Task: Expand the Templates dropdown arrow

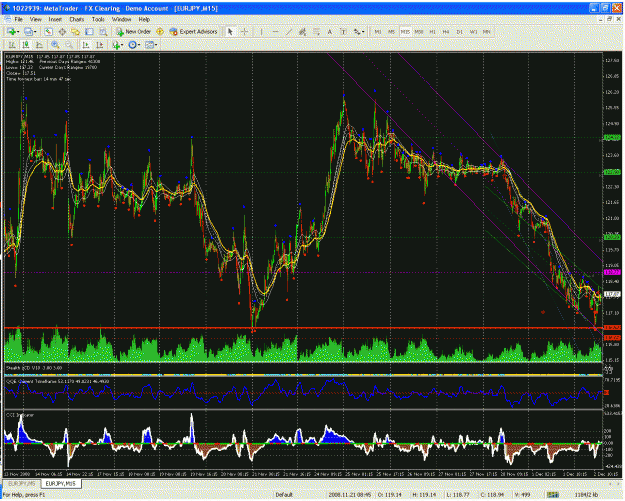Action: (x=156, y=45)
